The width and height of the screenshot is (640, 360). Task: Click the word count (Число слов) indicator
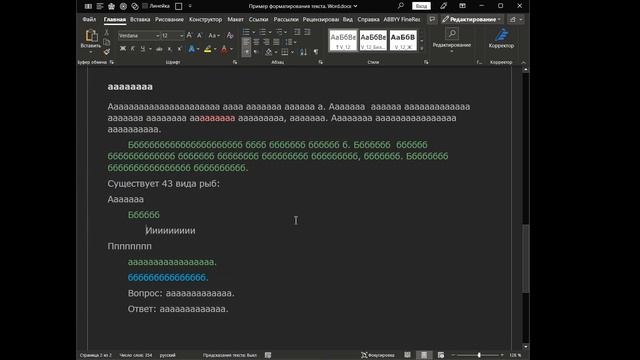pyautogui.click(x=136, y=355)
